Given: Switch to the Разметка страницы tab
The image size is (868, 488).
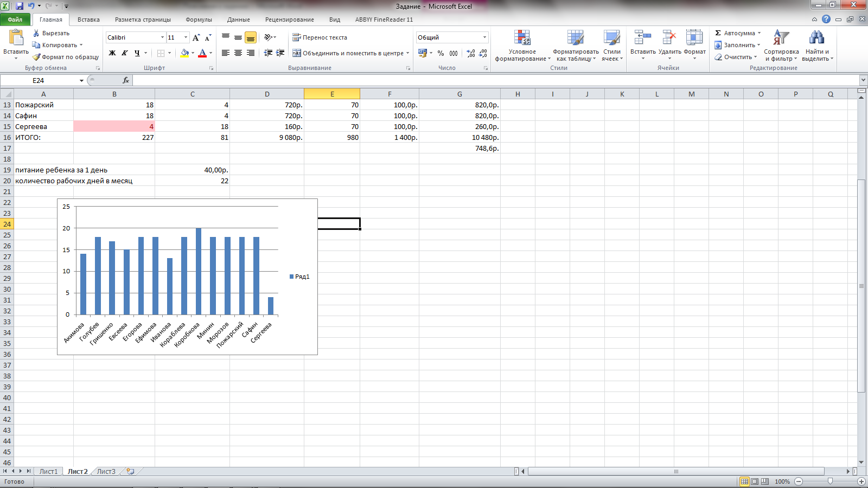Looking at the screenshot, I should point(143,20).
